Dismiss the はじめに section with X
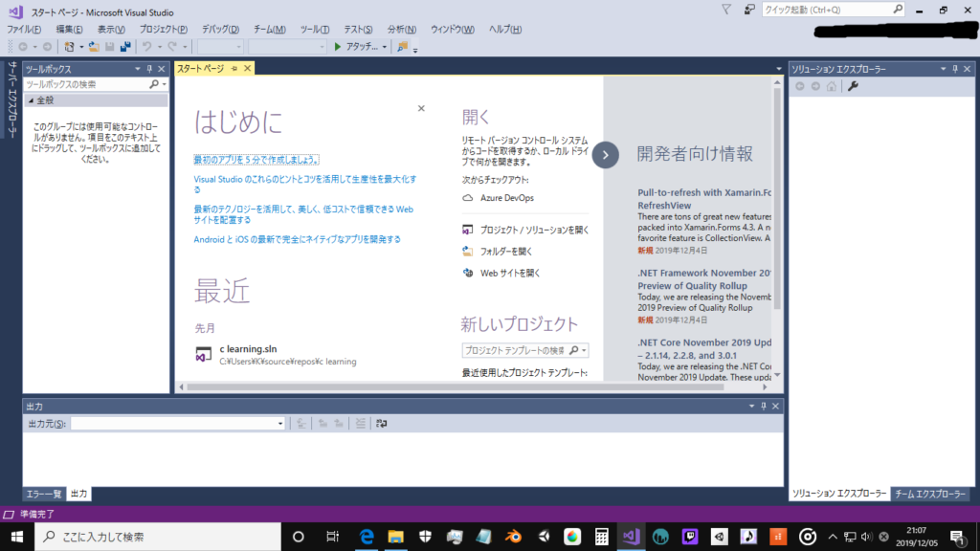Screen dimensions: 980x551 coord(421,108)
